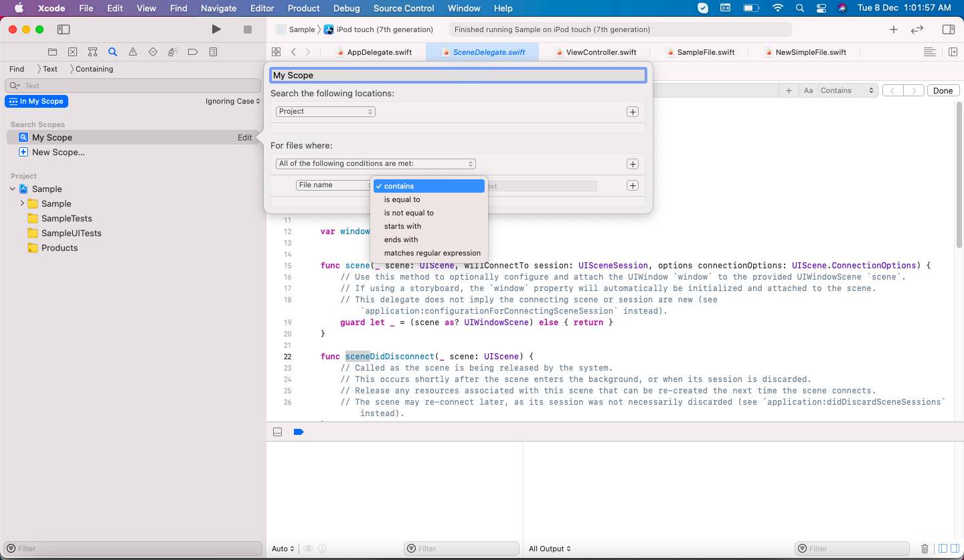The image size is (964, 560).
Task: Open the related items grid menu
Action: click(x=276, y=52)
